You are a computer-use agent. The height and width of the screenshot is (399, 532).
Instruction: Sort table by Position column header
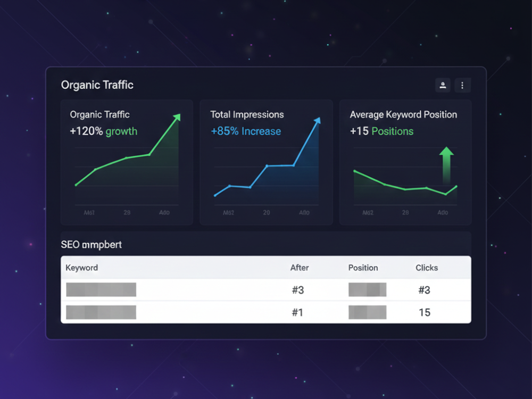363,268
